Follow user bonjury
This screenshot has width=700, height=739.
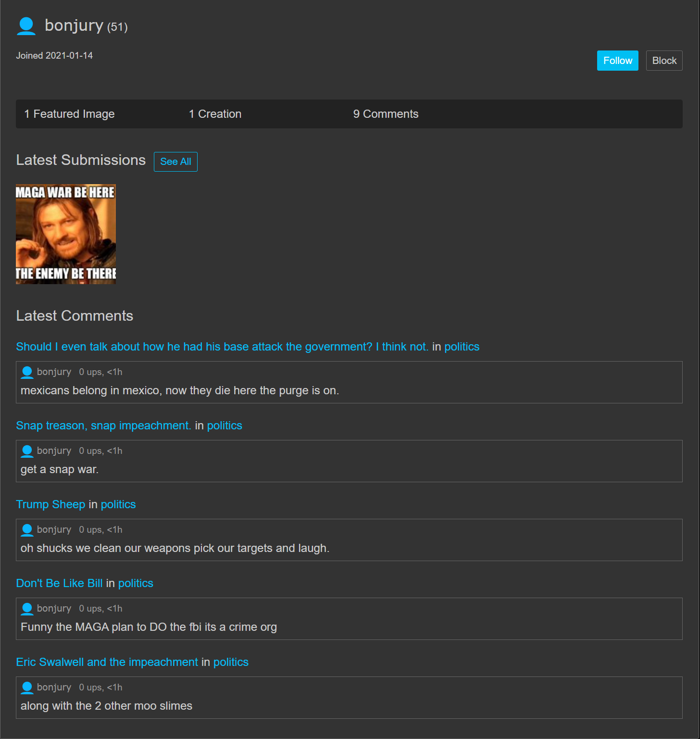tap(618, 61)
